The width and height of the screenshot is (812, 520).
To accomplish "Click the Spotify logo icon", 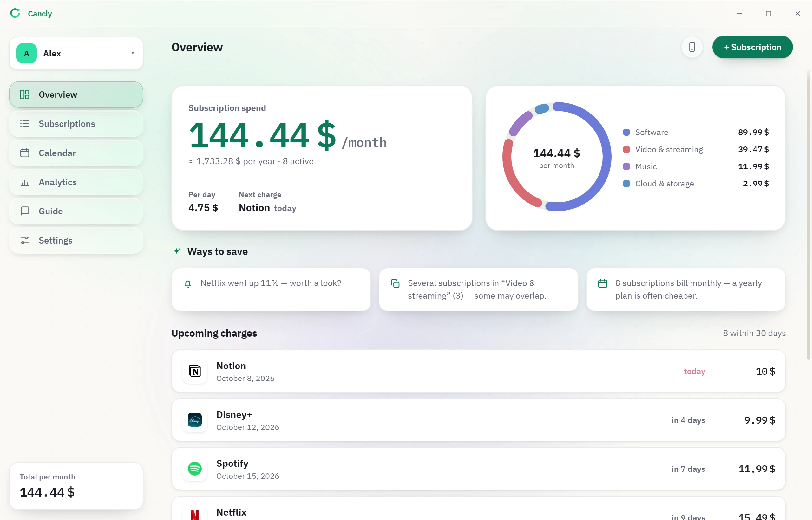I will (194, 469).
